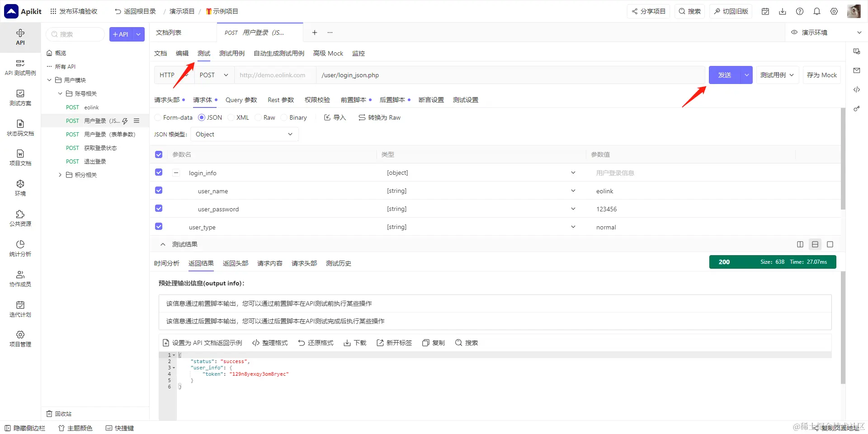This screenshot has width=868, height=434.
Task: Collapse the login_info object row
Action: click(176, 173)
